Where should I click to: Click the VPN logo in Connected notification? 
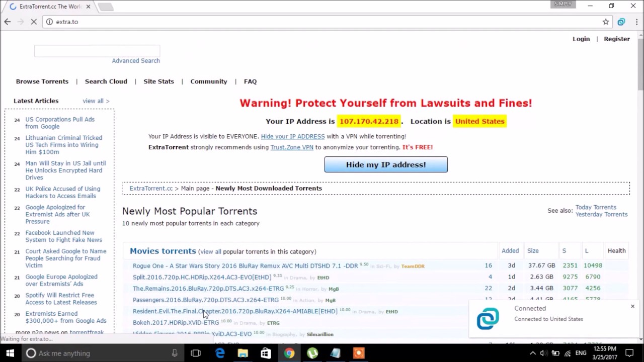(x=488, y=318)
